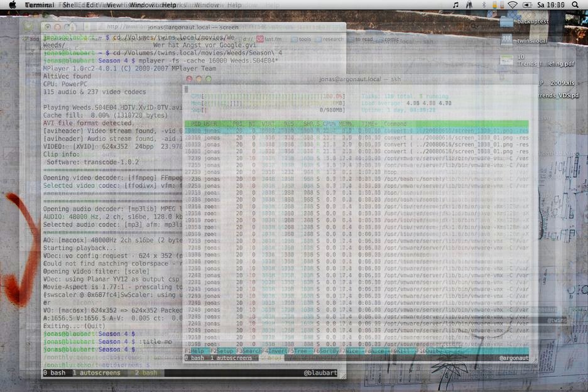Viewport: 588px width, 392px height.
Task: Open the Wi-Fi status menu
Action: 513,5
